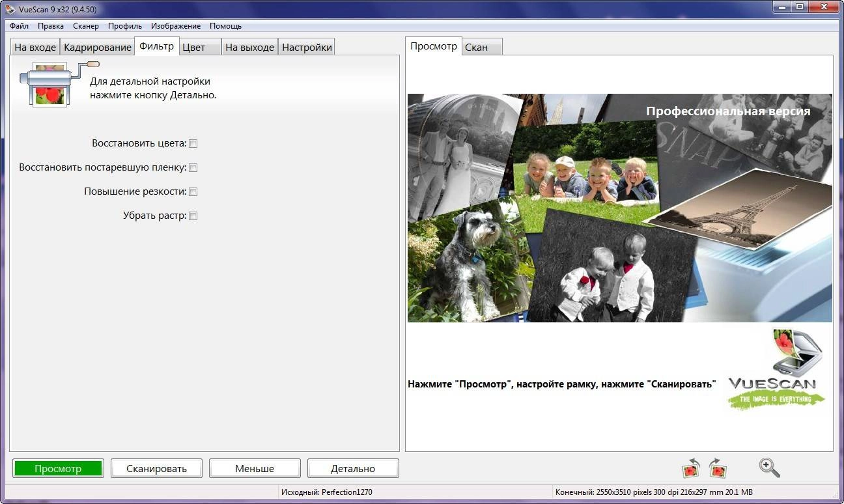The height and width of the screenshot is (504, 844).
Task: Click status text Исходный: Perfection1270
Action: [x=327, y=492]
